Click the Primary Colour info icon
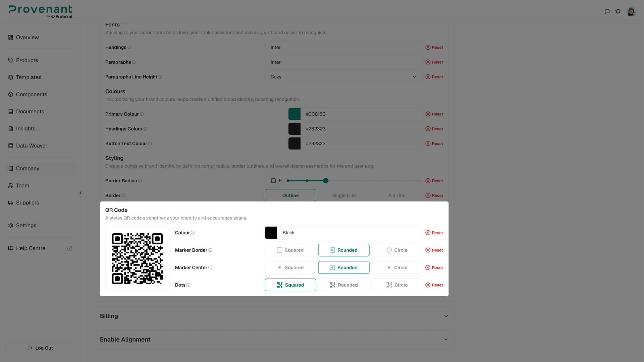644x362 pixels. pyautogui.click(x=142, y=114)
